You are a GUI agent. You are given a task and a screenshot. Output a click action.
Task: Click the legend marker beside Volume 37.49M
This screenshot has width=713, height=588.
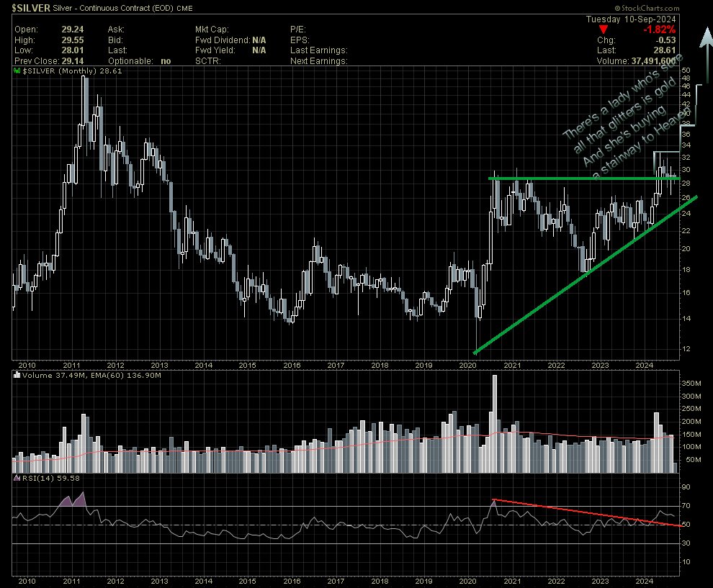(x=17, y=376)
